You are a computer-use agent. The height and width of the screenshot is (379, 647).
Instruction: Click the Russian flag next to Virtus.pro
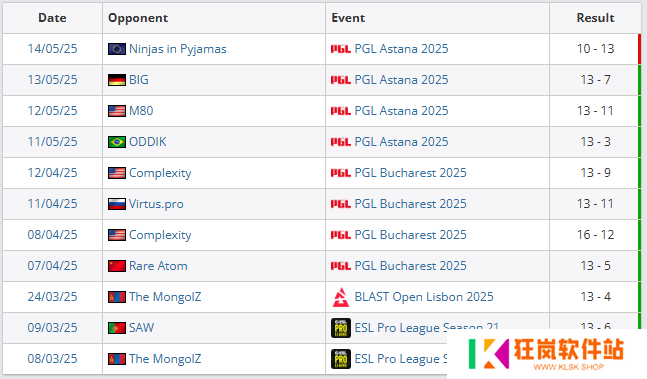(117, 204)
